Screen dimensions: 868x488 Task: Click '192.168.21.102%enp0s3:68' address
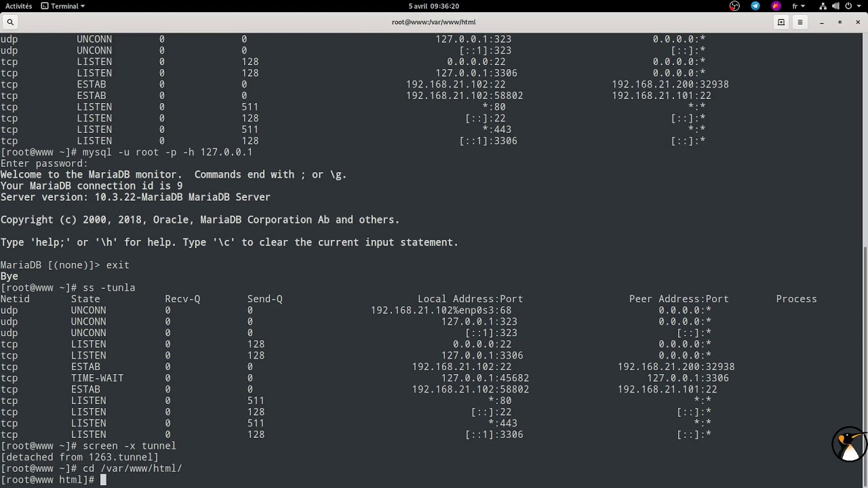[441, 310]
